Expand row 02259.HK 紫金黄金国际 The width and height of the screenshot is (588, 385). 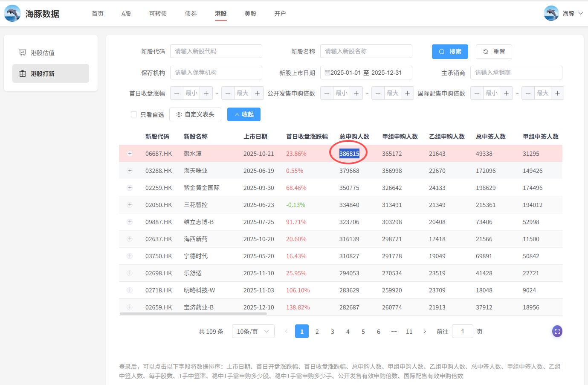coord(130,188)
